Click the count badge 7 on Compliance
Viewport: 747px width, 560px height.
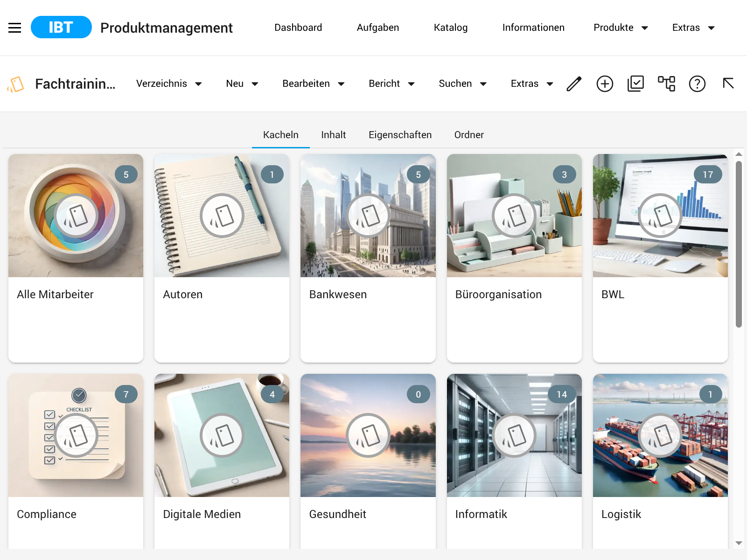pyautogui.click(x=126, y=394)
